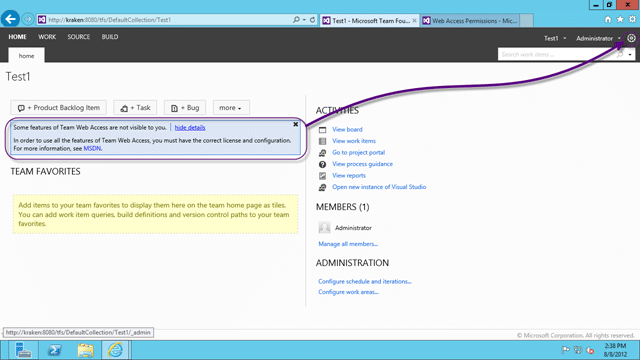This screenshot has width=640, height=360.
Task: Click the browser forward arrow
Action: tap(28, 19)
